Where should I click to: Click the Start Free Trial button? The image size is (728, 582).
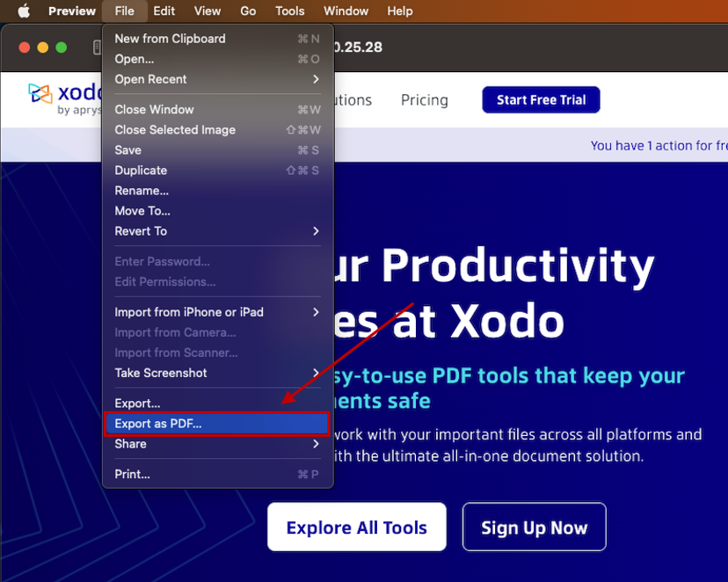[x=541, y=99]
